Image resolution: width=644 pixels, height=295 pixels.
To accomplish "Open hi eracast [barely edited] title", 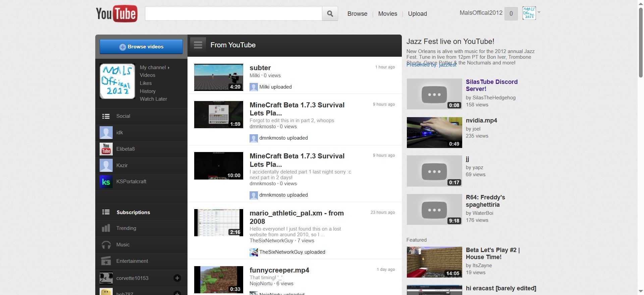I will pyautogui.click(x=501, y=288).
